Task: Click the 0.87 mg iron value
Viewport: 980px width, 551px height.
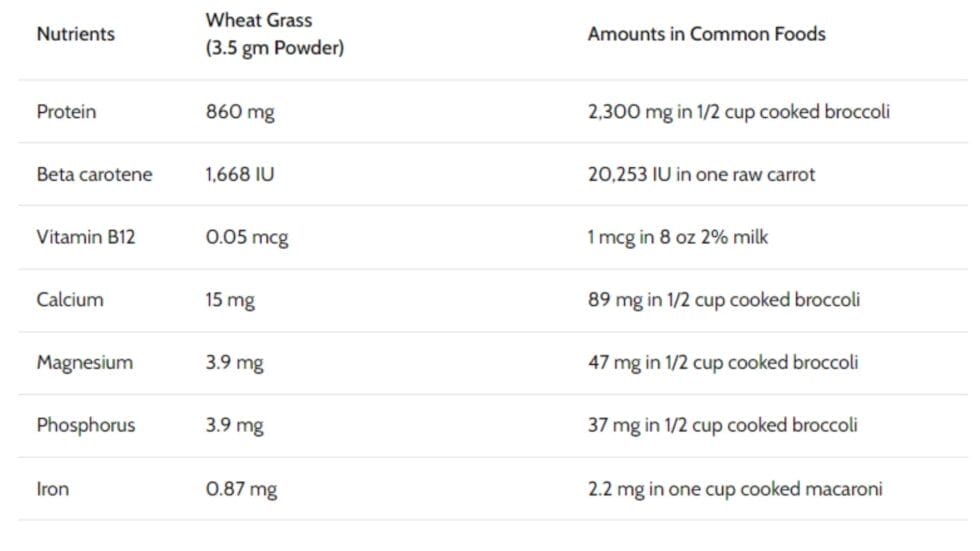Action: point(241,490)
